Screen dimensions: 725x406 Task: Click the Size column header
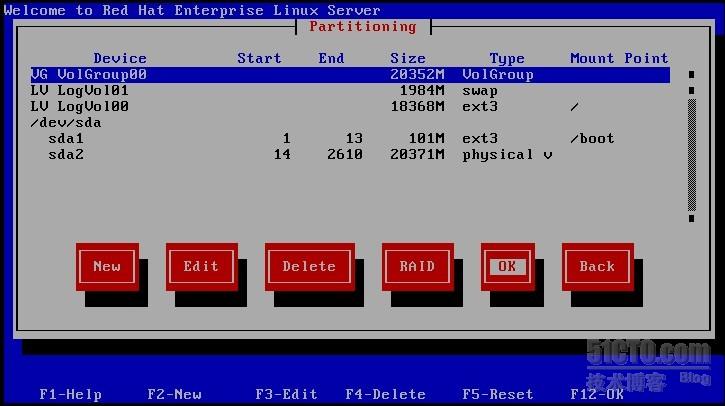pyautogui.click(x=408, y=58)
